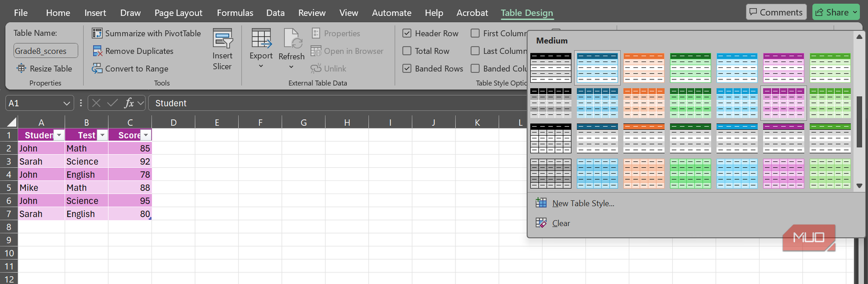Click the Convert to Range icon
This screenshot has height=284, width=868.
pyautogui.click(x=97, y=68)
